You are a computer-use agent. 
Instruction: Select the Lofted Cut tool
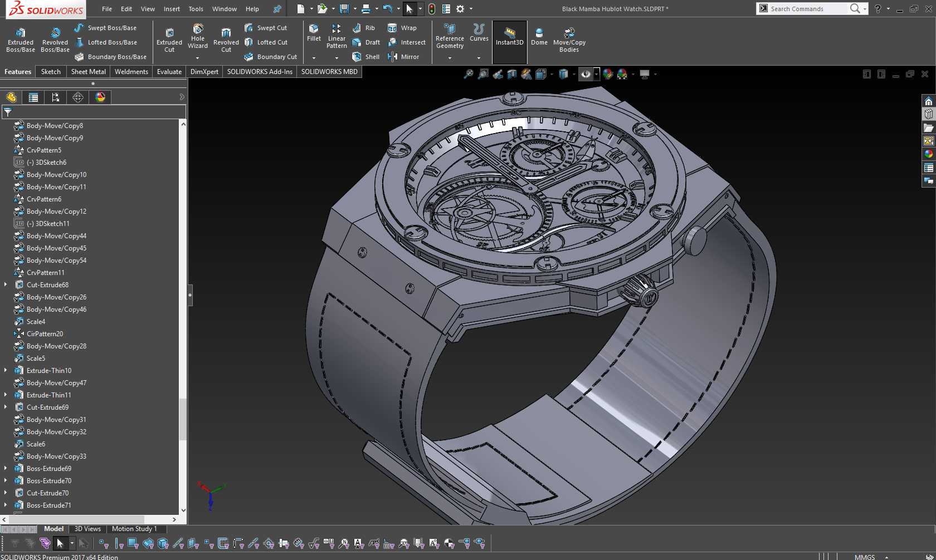click(266, 42)
